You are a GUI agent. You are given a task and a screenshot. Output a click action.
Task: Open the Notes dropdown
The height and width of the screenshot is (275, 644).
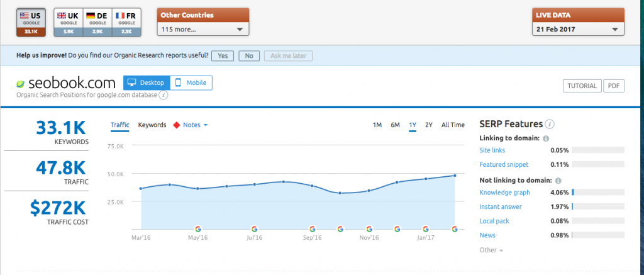[196, 125]
